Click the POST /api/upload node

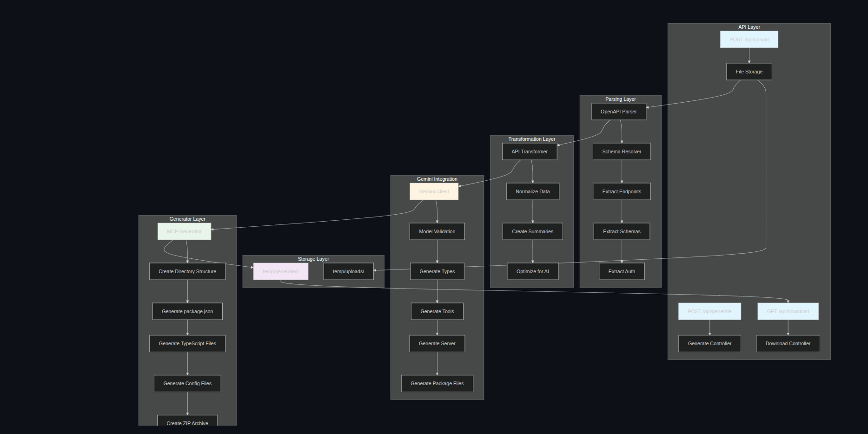click(x=749, y=39)
